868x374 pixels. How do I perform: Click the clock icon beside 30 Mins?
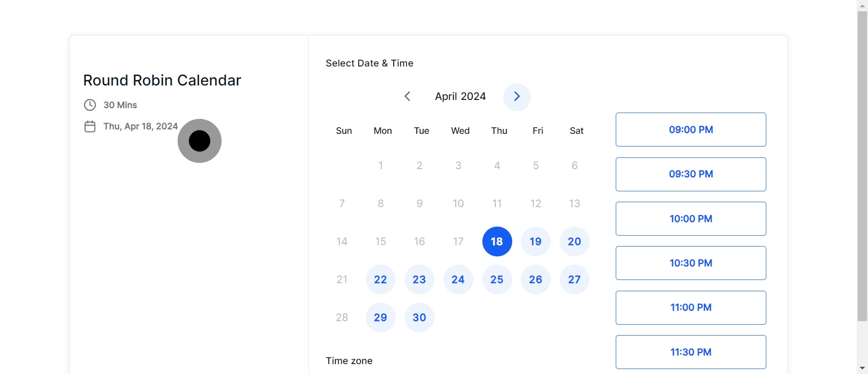[x=90, y=105]
